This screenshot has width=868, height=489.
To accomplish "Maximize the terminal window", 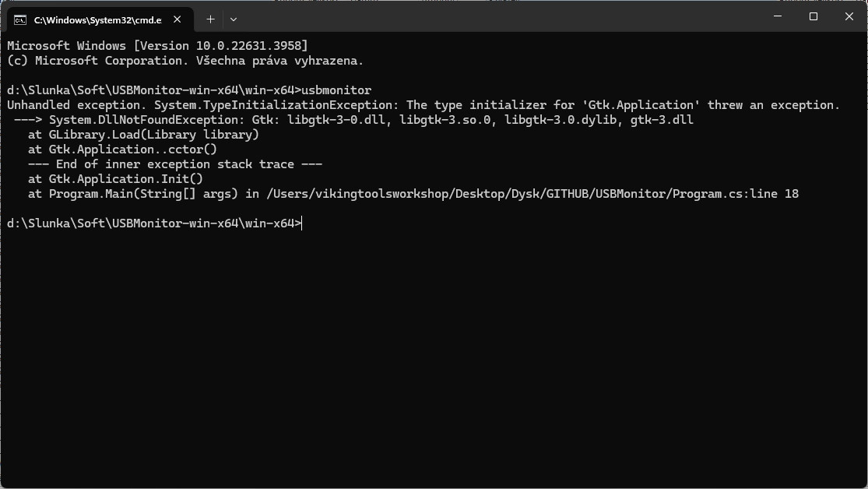I will coord(814,17).
